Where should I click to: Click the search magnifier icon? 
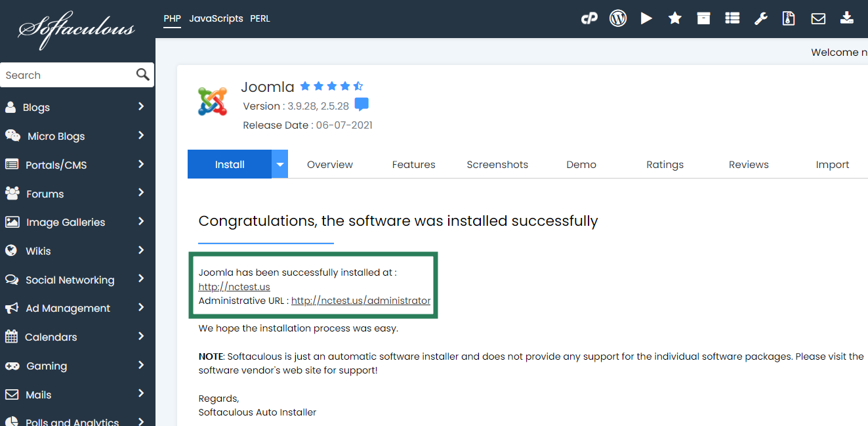click(x=142, y=74)
